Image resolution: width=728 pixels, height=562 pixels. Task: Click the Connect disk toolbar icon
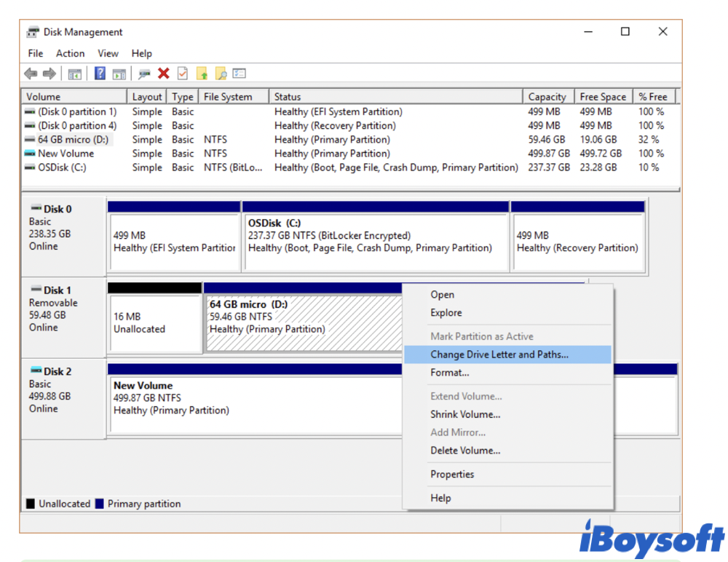click(144, 74)
